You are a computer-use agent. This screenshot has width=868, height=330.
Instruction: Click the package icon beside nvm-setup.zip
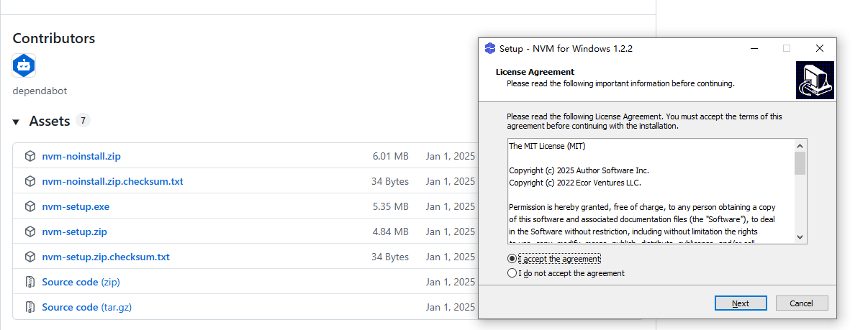[x=30, y=232]
